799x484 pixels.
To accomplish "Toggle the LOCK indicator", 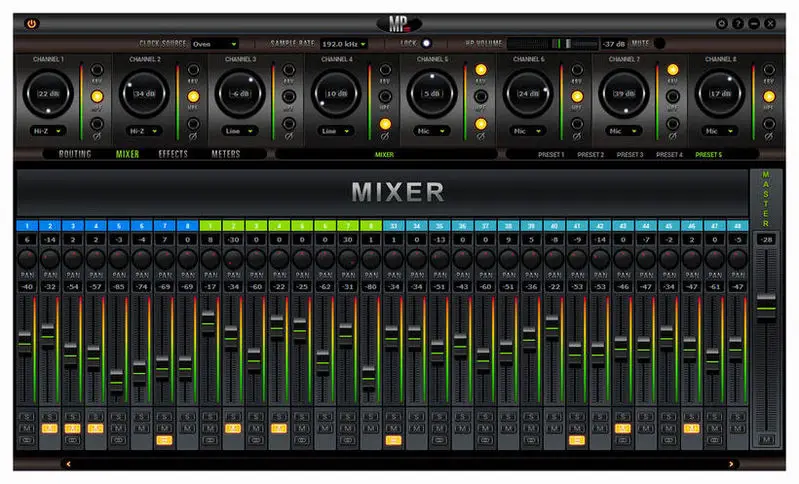I will click(427, 43).
